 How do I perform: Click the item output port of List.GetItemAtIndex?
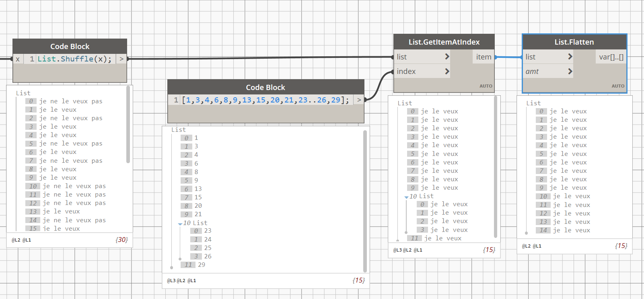484,57
